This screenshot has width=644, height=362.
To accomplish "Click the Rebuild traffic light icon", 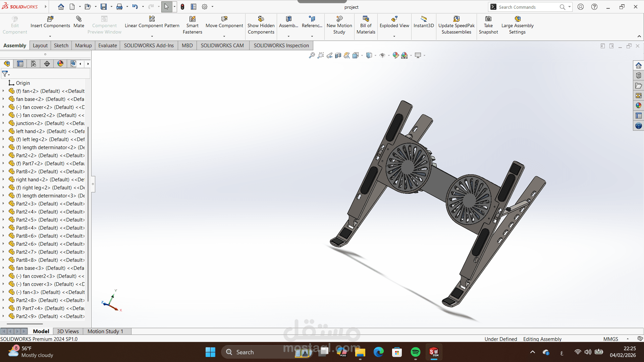I will click(x=182, y=7).
